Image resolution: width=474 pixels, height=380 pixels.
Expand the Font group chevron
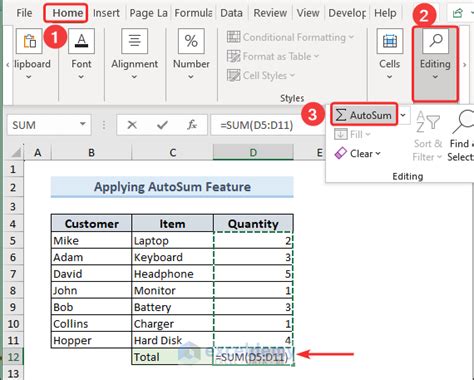tap(81, 77)
